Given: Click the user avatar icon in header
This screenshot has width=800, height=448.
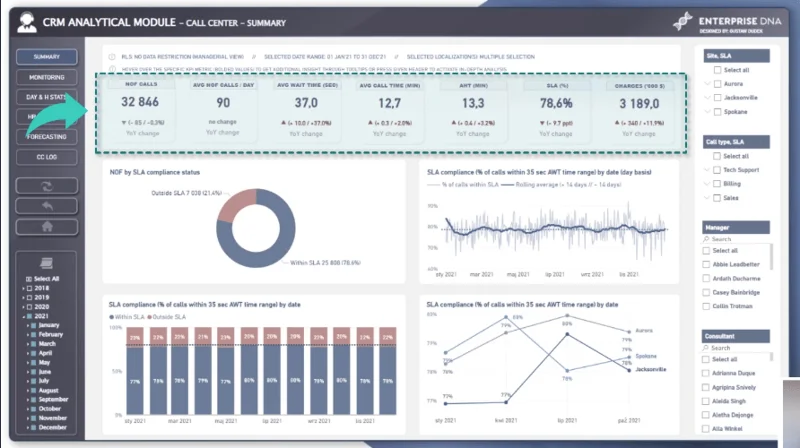Looking at the screenshot, I should coord(27,22).
